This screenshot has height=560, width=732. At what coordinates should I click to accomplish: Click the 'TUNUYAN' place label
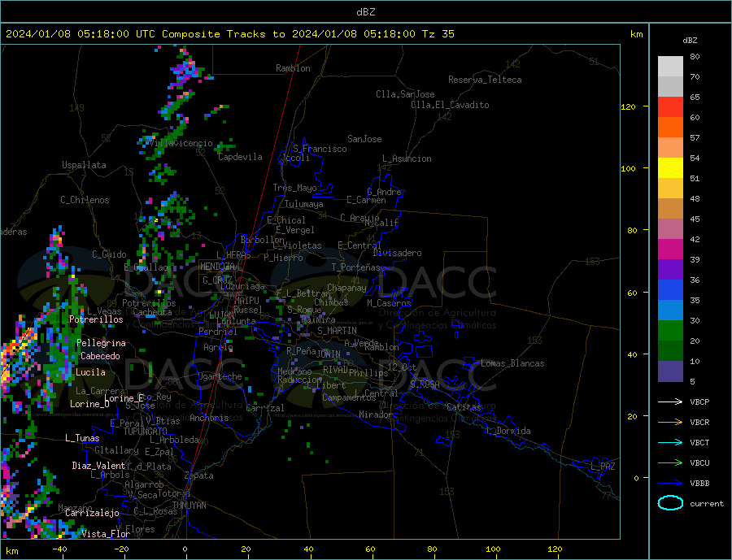(x=189, y=506)
